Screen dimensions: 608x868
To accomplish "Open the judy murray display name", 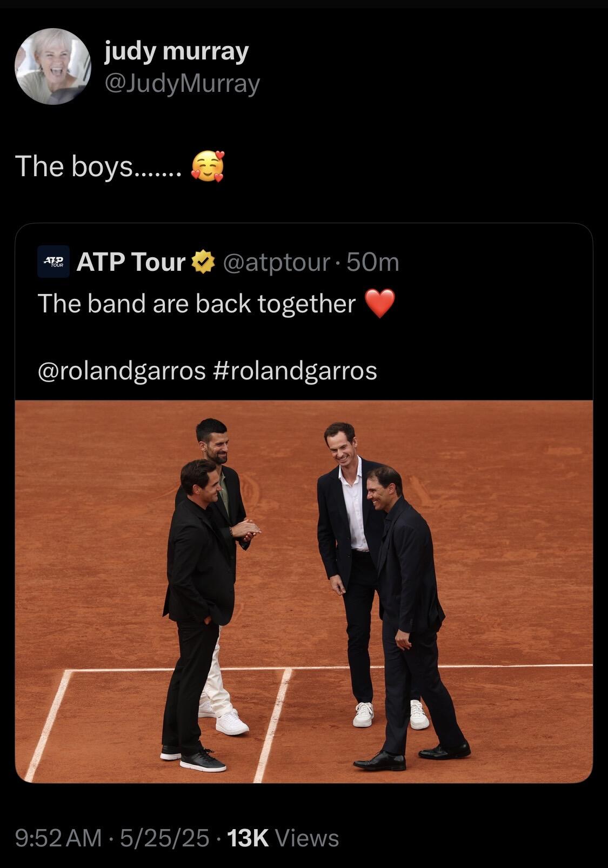I will pyautogui.click(x=177, y=52).
